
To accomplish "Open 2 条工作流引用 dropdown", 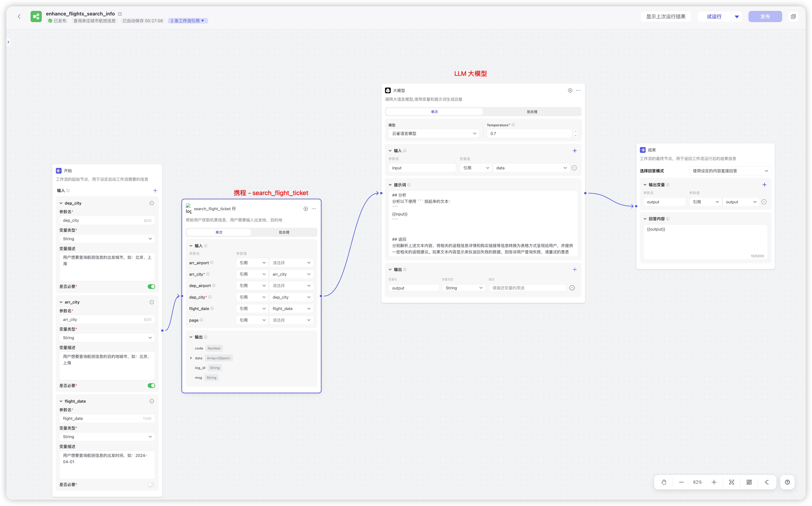I will click(x=187, y=21).
